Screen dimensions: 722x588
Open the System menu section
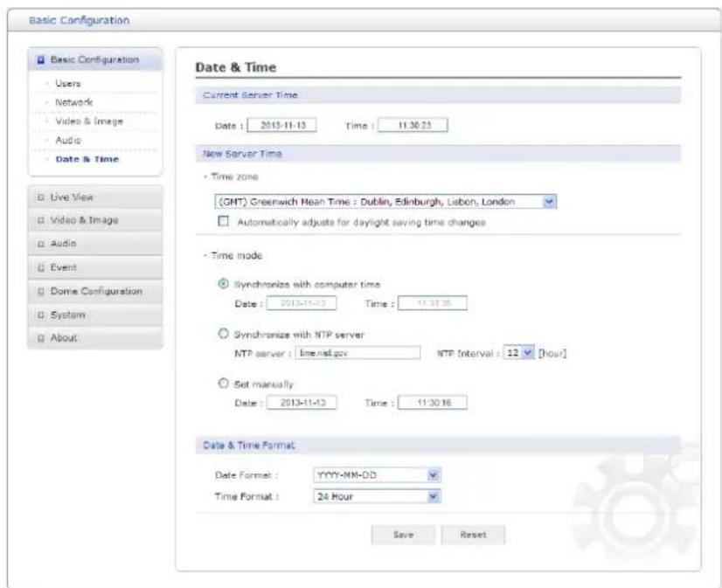95,315
